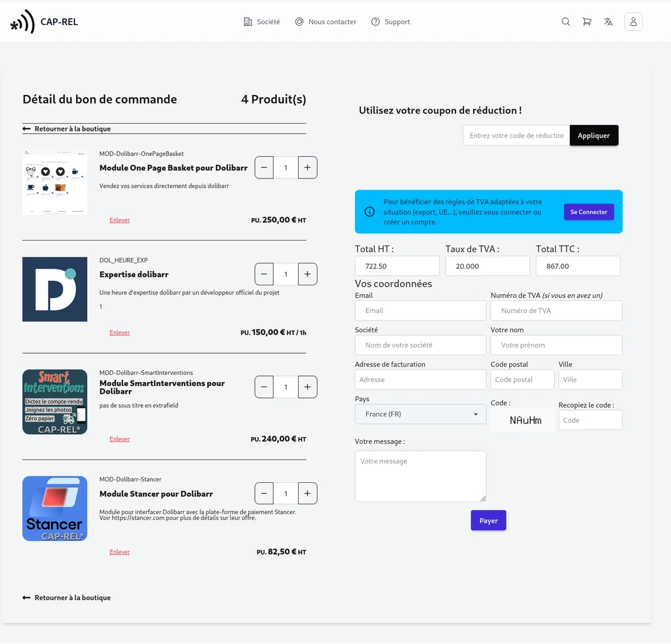This screenshot has width=671, height=644.
Task: Click bottom Retourner à la boutique link
Action: (x=67, y=598)
